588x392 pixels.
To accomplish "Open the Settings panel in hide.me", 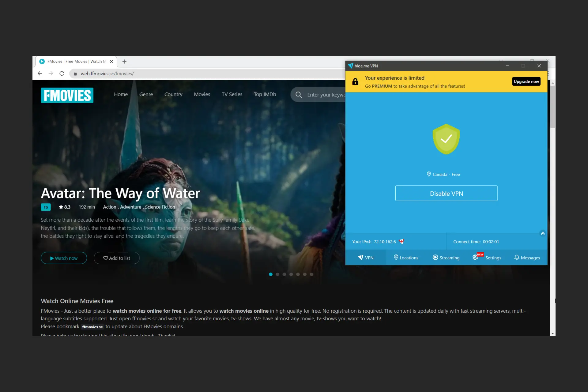I will [487, 257].
